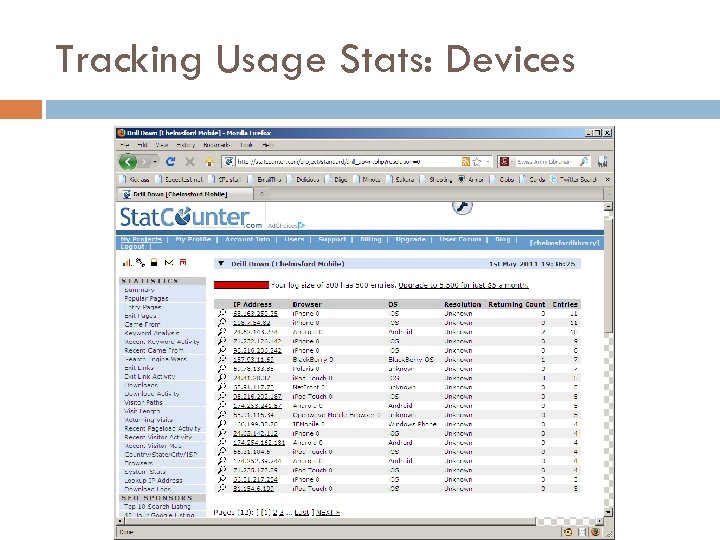Click the red log size usage bar
Screen dimensions: 720x540
[241, 285]
